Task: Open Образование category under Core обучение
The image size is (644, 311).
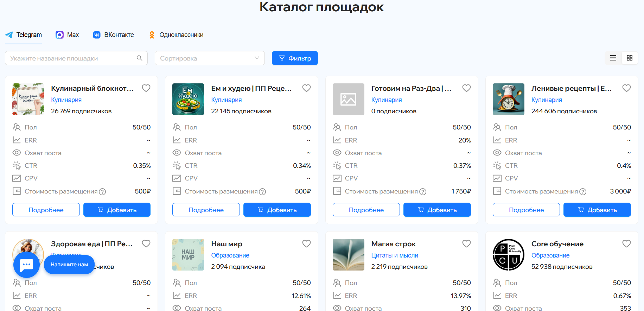Action: coord(550,255)
